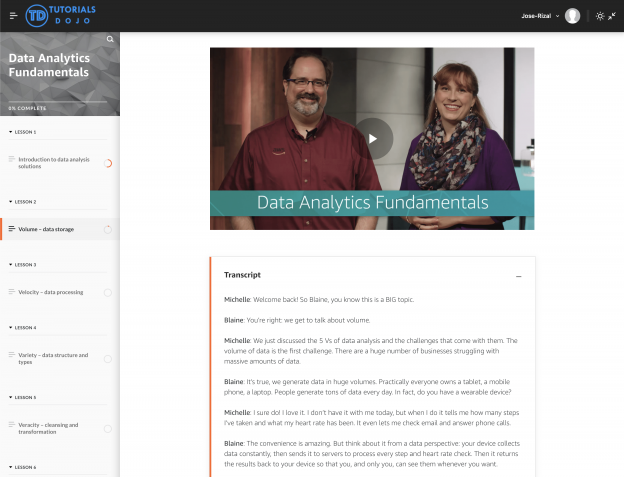The height and width of the screenshot is (477, 624).
Task: Mark Velocity topic completion circle
Action: (x=108, y=293)
